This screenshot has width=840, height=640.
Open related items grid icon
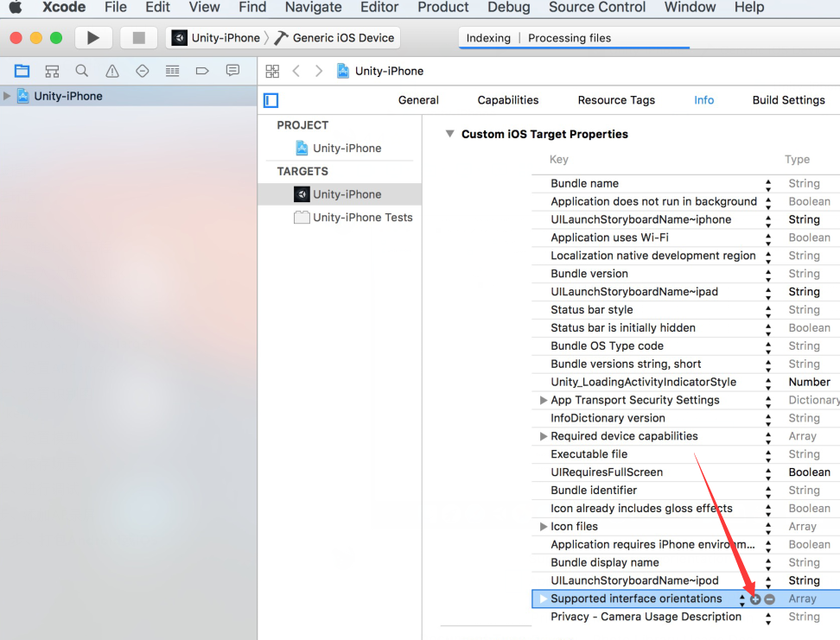pos(272,71)
